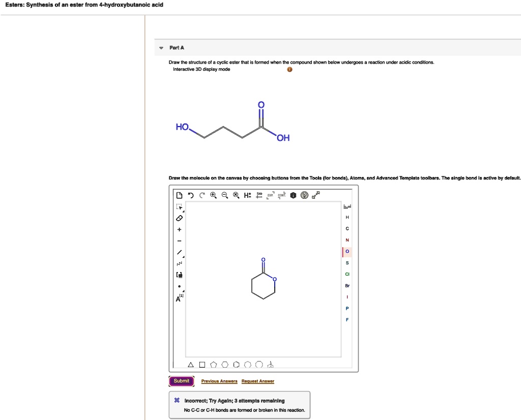This screenshot has height=420, width=521.
Task: Click the New document icon
Action: pos(179,195)
